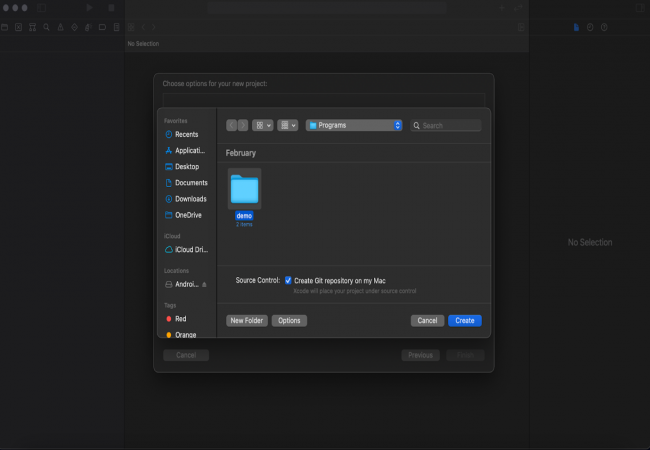This screenshot has height=450, width=650.
Task: Click the Source Control label
Action: point(258,280)
